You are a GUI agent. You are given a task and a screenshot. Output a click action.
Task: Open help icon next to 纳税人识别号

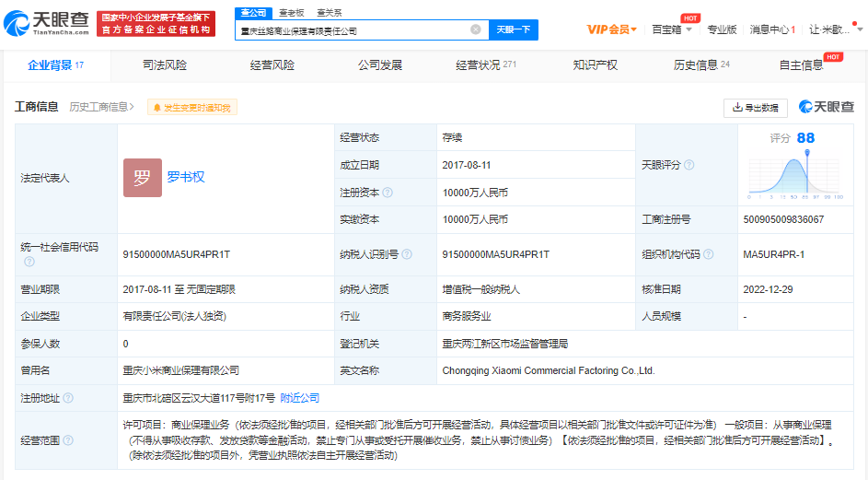(x=407, y=254)
